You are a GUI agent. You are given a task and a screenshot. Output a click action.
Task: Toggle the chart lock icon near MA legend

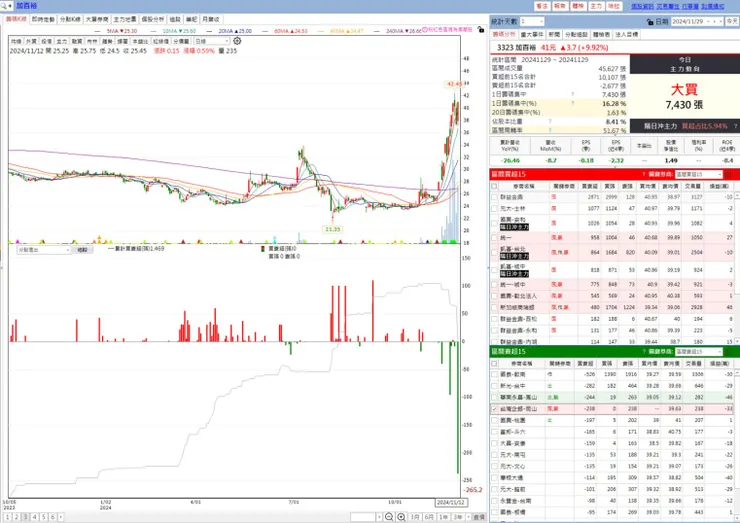[480, 29]
